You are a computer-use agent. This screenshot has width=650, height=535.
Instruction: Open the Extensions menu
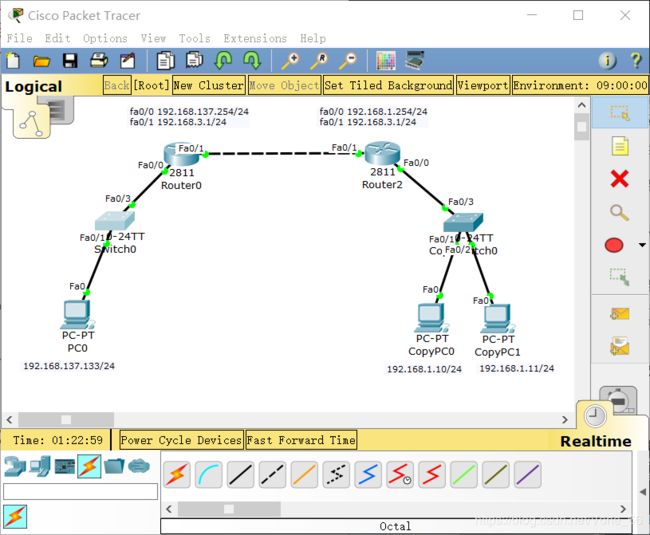tap(255, 38)
